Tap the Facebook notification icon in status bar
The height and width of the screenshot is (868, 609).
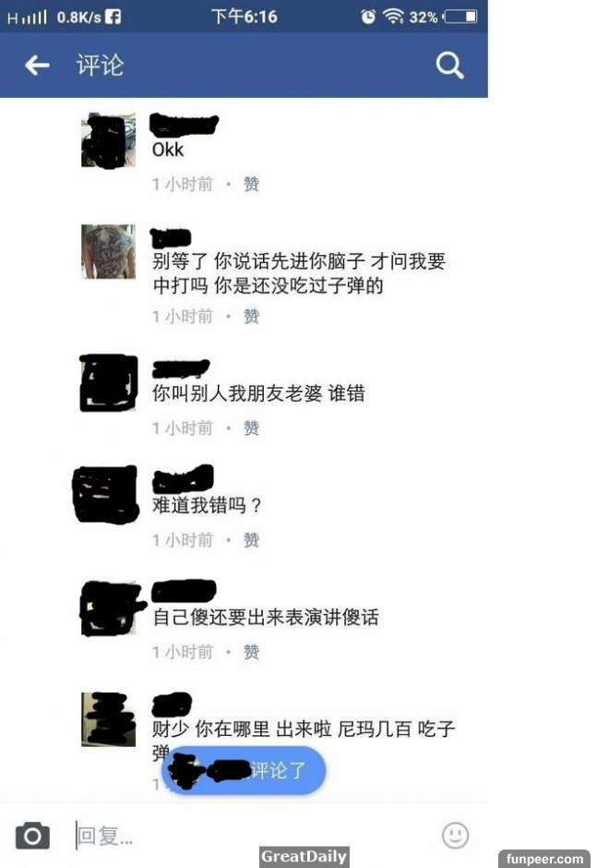pyautogui.click(x=113, y=17)
